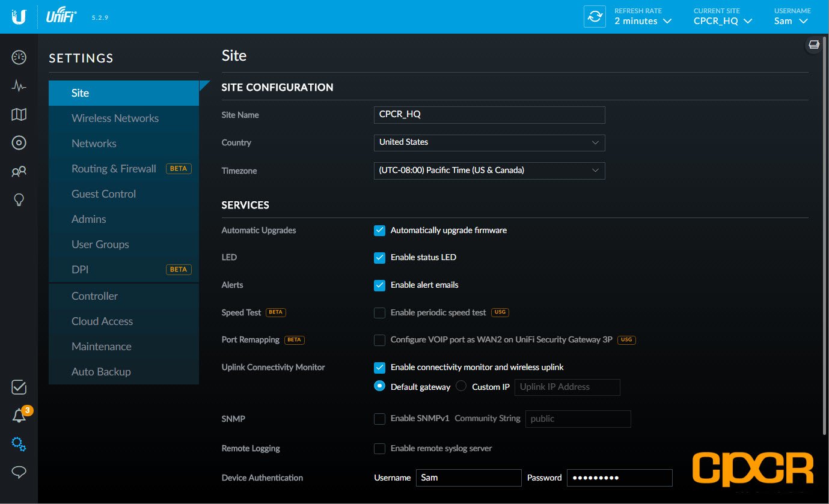Open DPI settings section
This screenshot has width=829, height=504.
124,270
